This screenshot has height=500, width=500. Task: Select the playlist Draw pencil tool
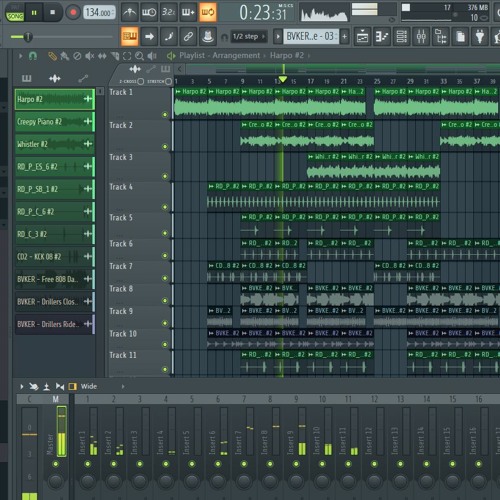(x=52, y=56)
